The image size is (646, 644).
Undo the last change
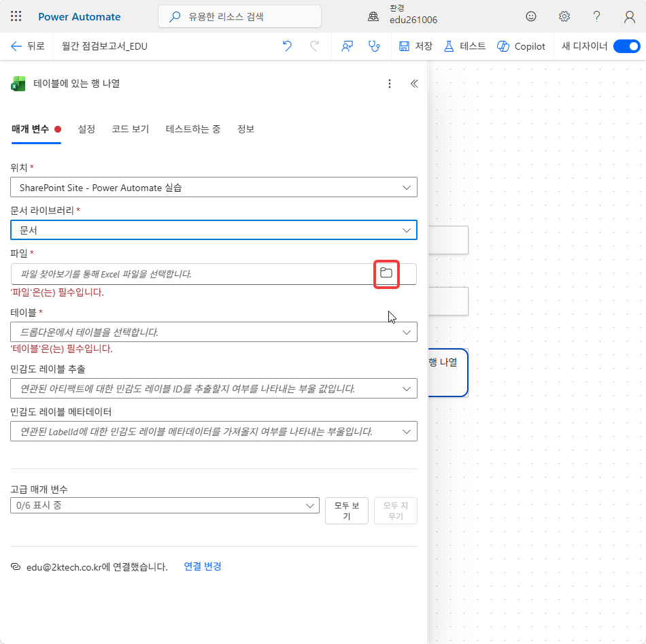287,46
